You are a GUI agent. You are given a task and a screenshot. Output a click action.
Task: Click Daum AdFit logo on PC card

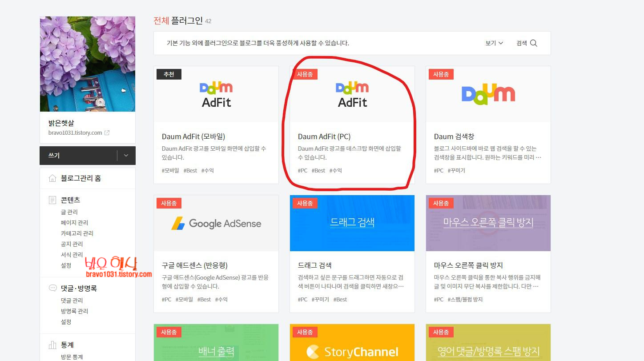click(352, 95)
